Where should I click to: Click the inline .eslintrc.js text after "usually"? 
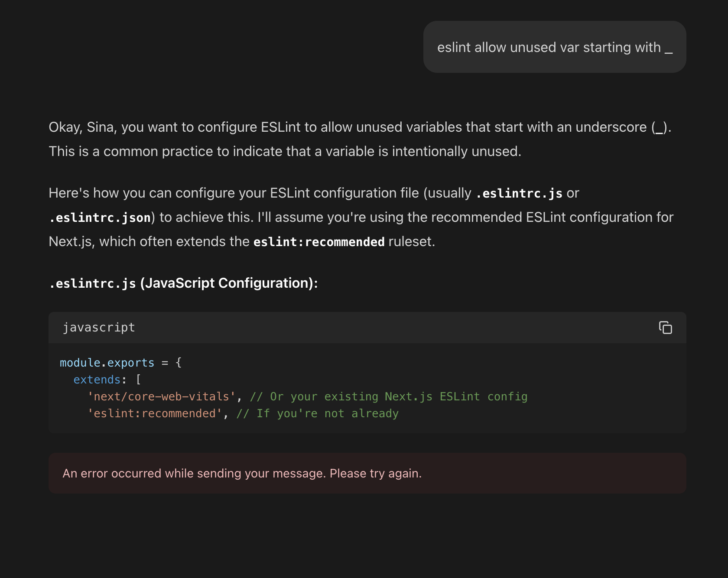pos(519,193)
